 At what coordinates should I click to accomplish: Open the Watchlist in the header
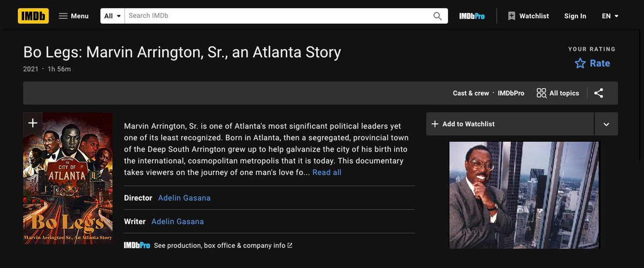[528, 16]
